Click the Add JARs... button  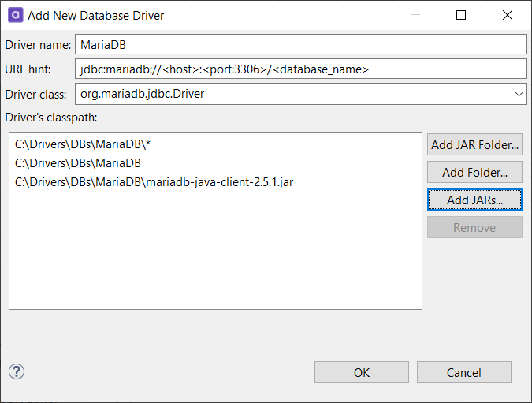(474, 200)
